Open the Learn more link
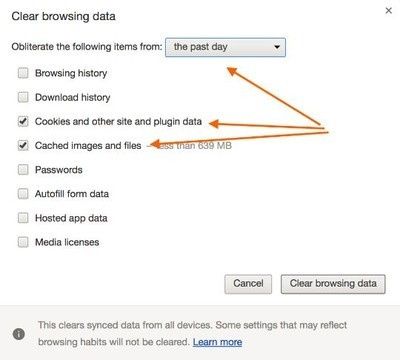 coord(217,342)
